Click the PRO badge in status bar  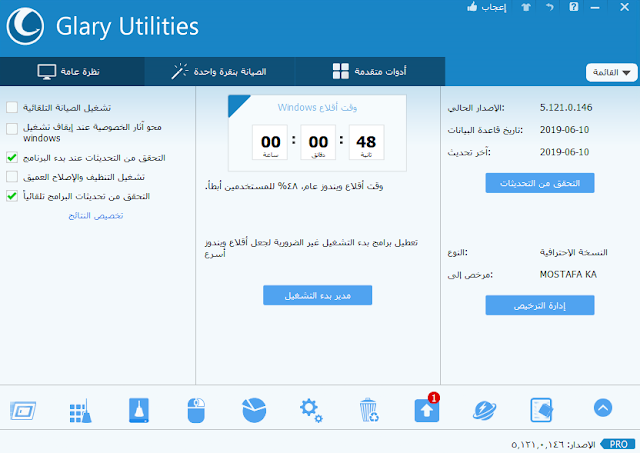point(619,444)
